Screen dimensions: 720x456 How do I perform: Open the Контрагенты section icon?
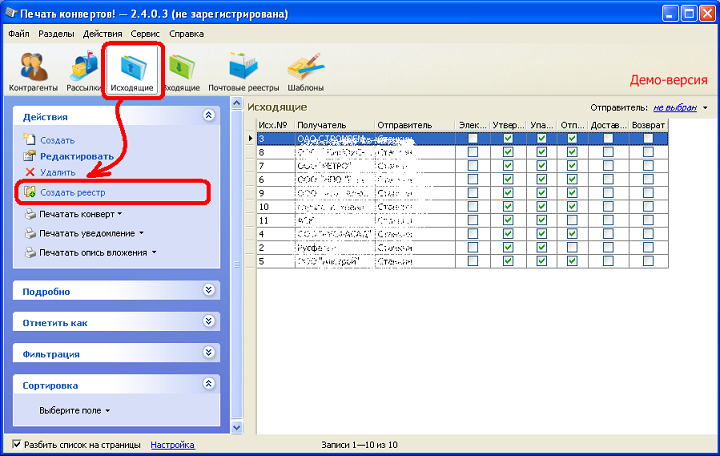[x=33, y=70]
